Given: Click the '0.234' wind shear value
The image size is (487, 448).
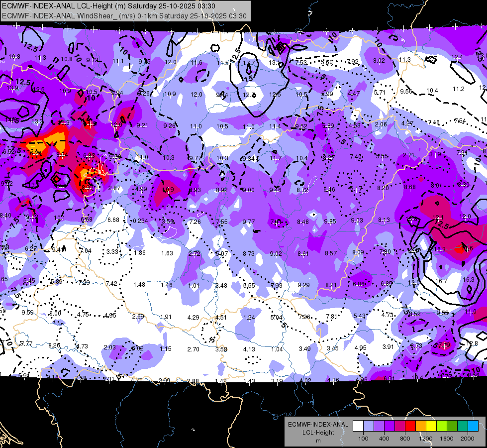Looking at the screenshot, I should tap(140, 221).
